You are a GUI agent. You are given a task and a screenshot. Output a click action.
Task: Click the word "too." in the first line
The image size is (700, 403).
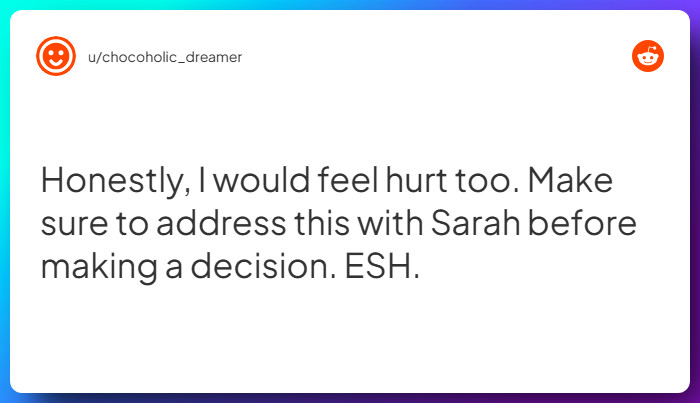[x=487, y=181]
